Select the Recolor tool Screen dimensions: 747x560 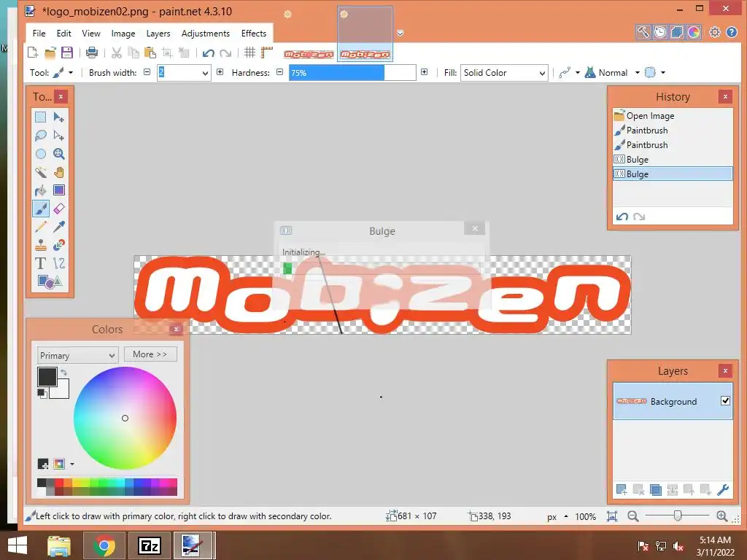click(x=58, y=245)
